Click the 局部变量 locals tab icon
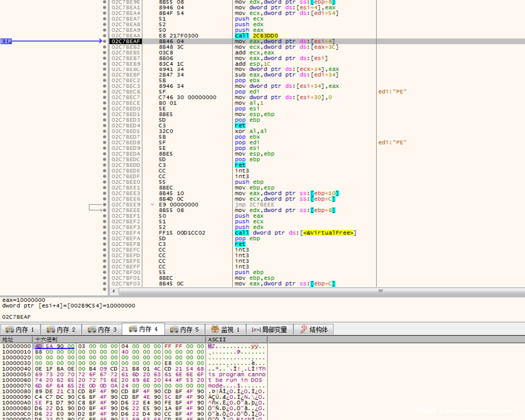 click(x=255, y=330)
